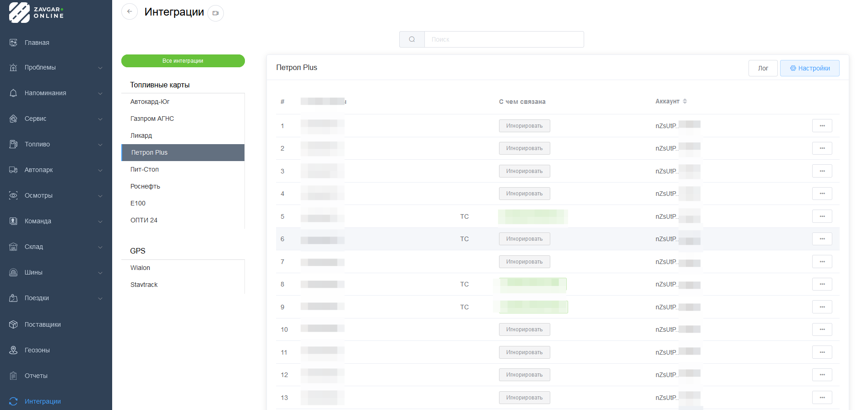Click the Все интеграции green button
The height and width of the screenshot is (410, 868).
click(x=183, y=61)
